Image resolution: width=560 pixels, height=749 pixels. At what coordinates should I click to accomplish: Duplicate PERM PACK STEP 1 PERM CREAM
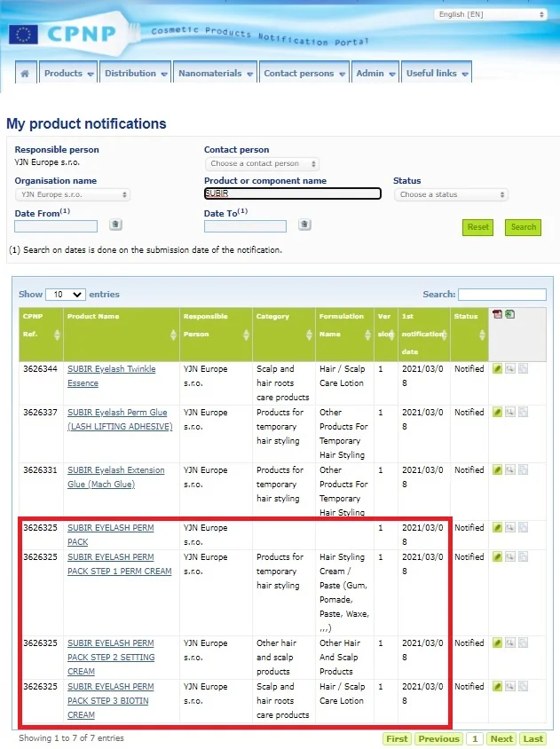(x=524, y=557)
